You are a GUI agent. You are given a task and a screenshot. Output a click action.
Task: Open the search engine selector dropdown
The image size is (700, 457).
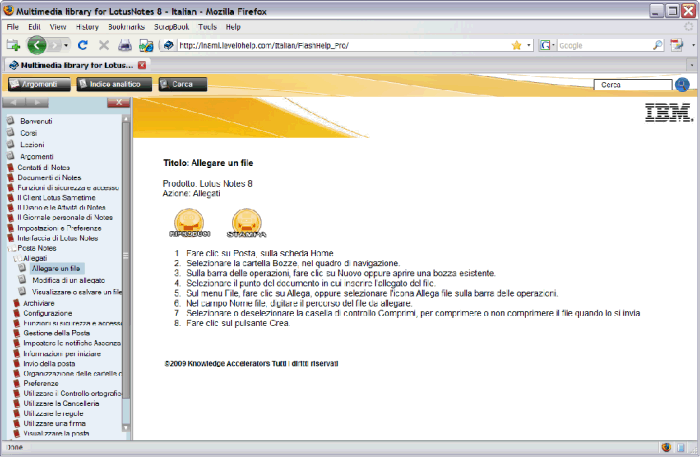[x=548, y=45]
